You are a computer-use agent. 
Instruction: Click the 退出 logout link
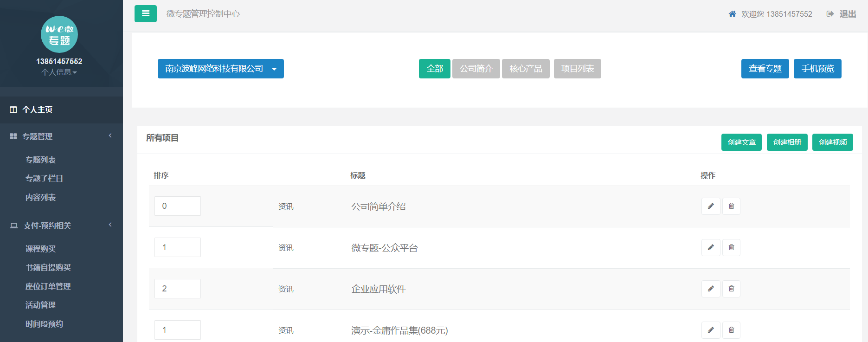click(x=847, y=14)
